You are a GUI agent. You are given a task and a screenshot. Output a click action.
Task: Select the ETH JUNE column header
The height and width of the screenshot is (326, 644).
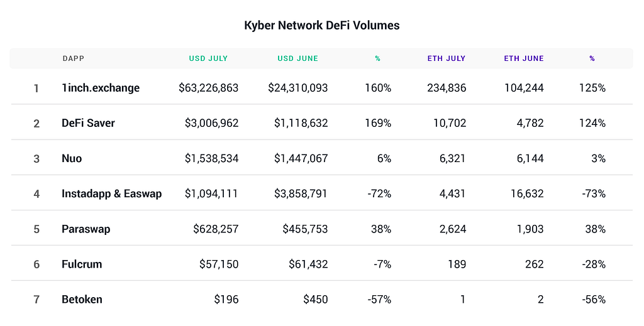point(523,58)
